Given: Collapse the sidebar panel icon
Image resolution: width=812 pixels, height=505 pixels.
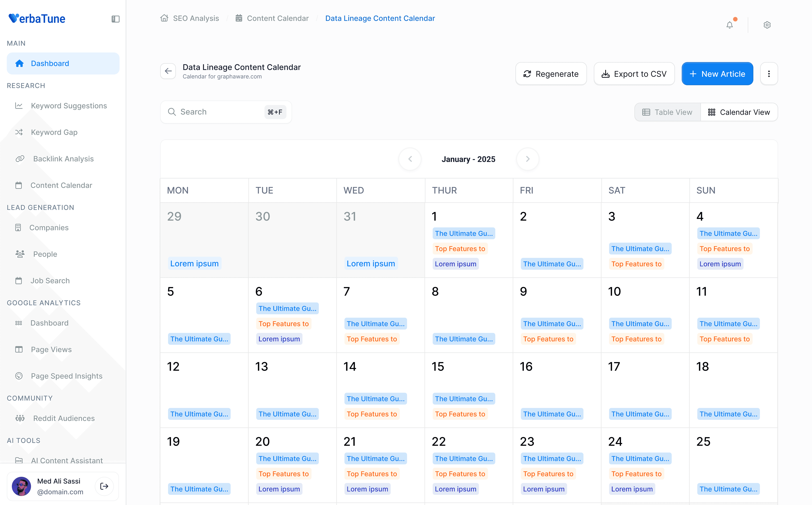Looking at the screenshot, I should [115, 19].
